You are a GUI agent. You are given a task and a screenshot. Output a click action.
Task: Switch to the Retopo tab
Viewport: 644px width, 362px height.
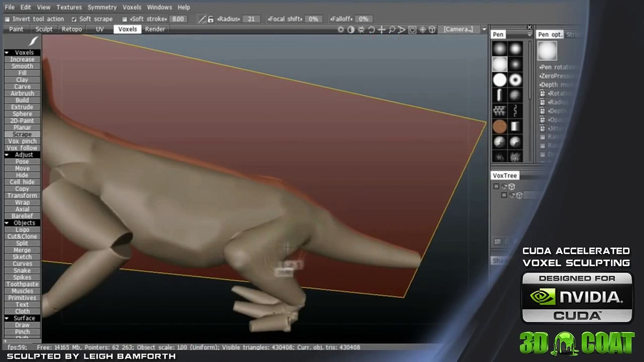72,29
